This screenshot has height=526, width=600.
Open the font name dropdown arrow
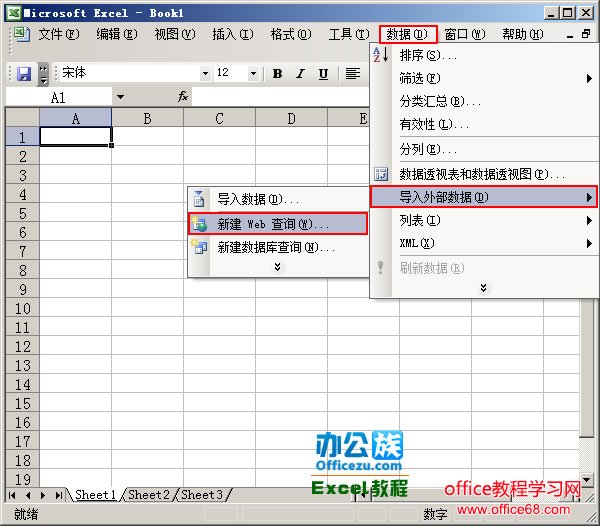[x=205, y=73]
